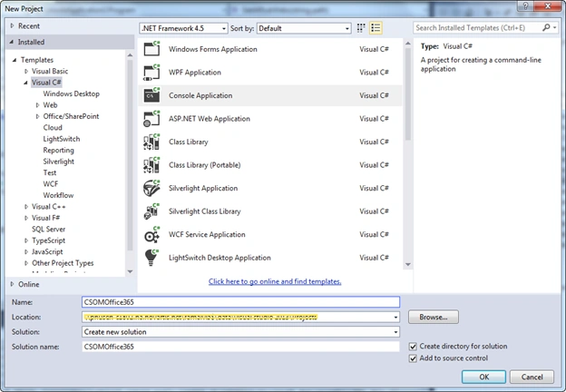Viewport: 566px width, 392px height.
Task: Open the Location path dropdown
Action: coord(395,318)
